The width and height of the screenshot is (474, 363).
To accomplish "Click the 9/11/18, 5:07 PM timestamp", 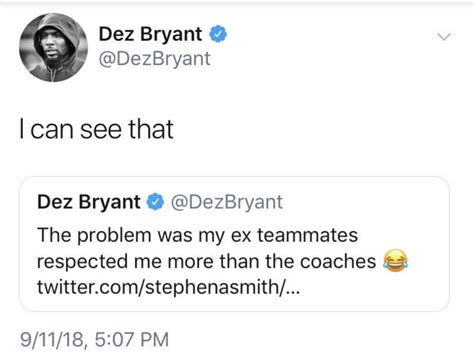I will click(95, 339).
